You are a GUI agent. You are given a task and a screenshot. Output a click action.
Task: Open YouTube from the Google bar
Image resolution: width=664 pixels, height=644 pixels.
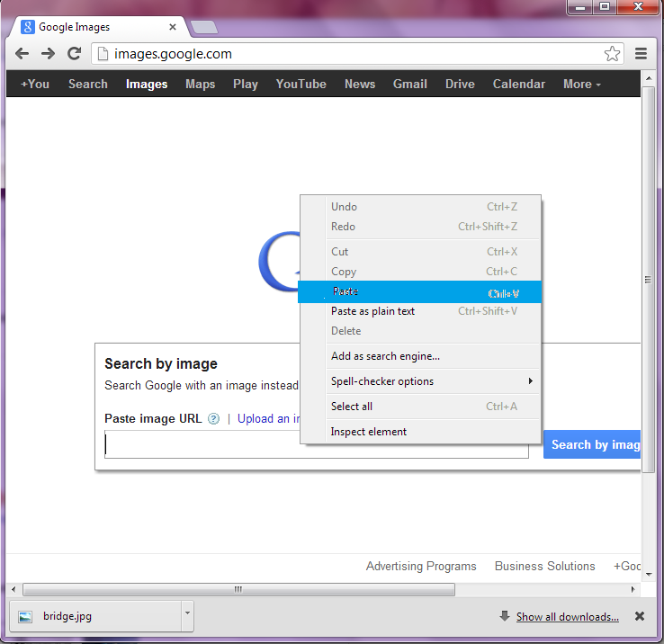tap(301, 84)
